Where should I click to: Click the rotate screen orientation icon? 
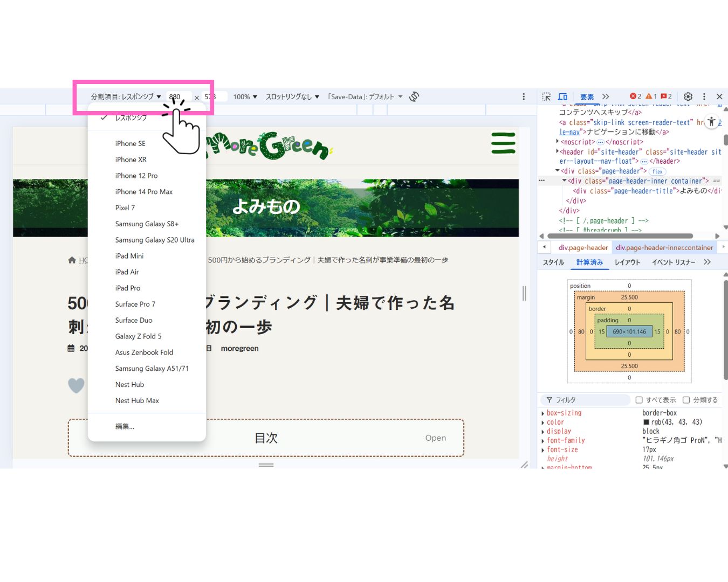pos(414,96)
